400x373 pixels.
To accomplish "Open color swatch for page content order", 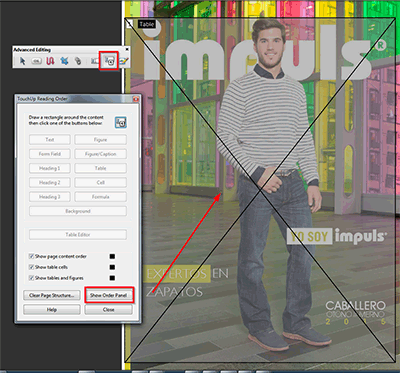I will point(112,256).
